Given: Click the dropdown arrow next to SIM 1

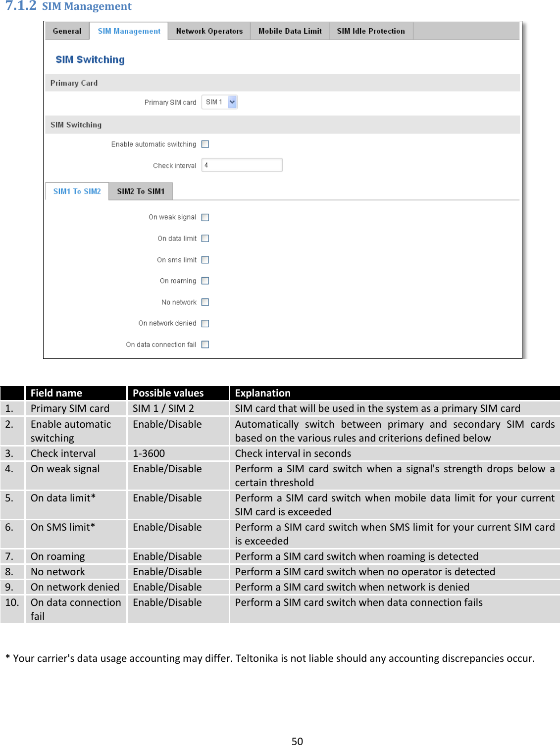Looking at the screenshot, I should (x=232, y=101).
